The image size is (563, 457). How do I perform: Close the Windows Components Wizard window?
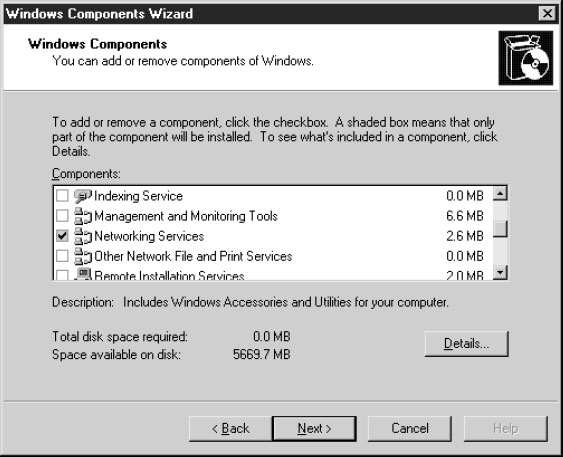pos(547,14)
